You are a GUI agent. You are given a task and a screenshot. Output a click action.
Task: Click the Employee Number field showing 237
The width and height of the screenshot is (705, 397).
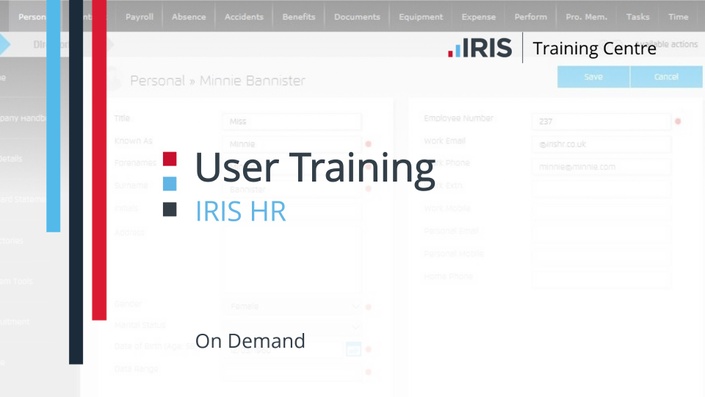click(601, 121)
